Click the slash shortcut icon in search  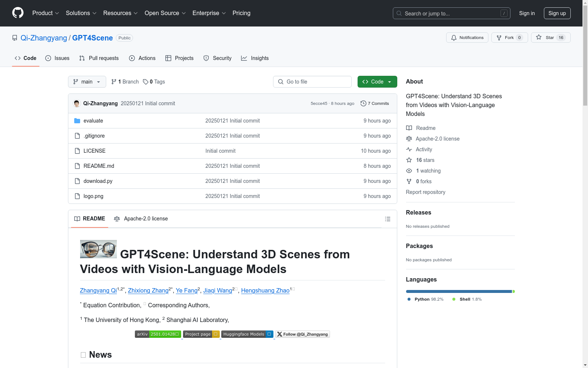click(504, 13)
